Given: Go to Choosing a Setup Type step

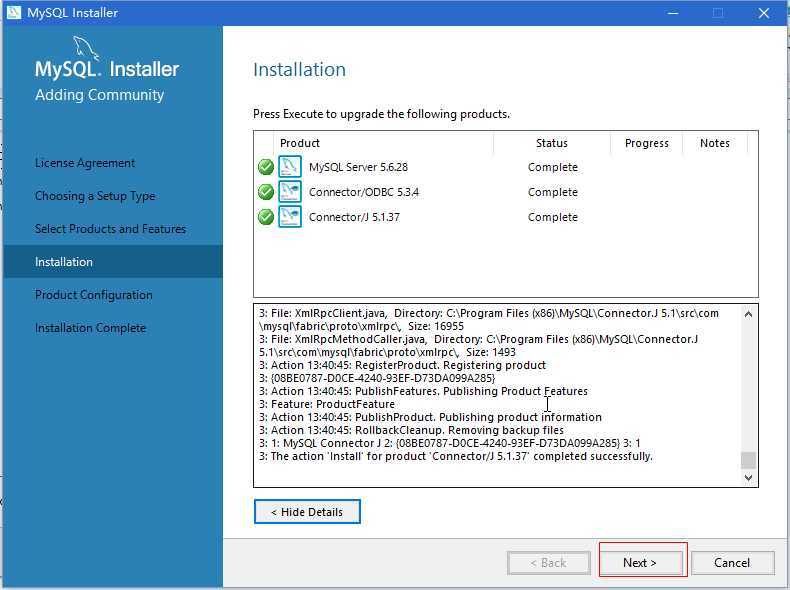Looking at the screenshot, I should click(x=95, y=196).
